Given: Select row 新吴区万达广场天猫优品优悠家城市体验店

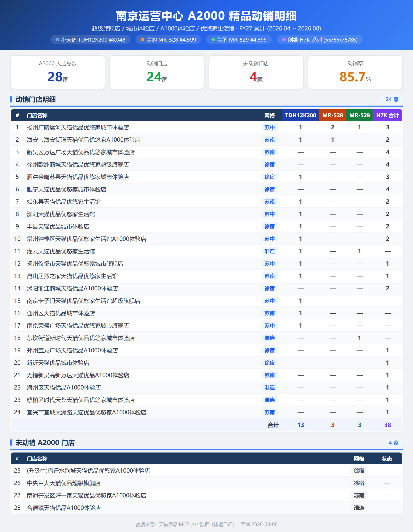Looking at the screenshot, I should tap(206, 152).
